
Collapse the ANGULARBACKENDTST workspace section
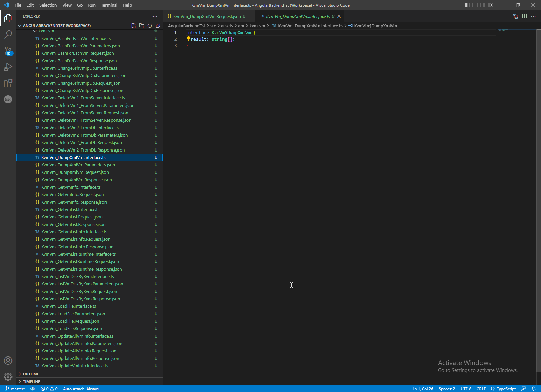[x=57, y=26]
